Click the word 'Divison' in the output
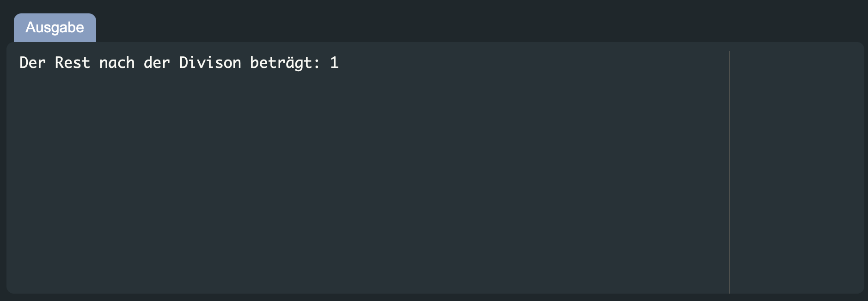The height and width of the screenshot is (301, 868). coord(210,63)
